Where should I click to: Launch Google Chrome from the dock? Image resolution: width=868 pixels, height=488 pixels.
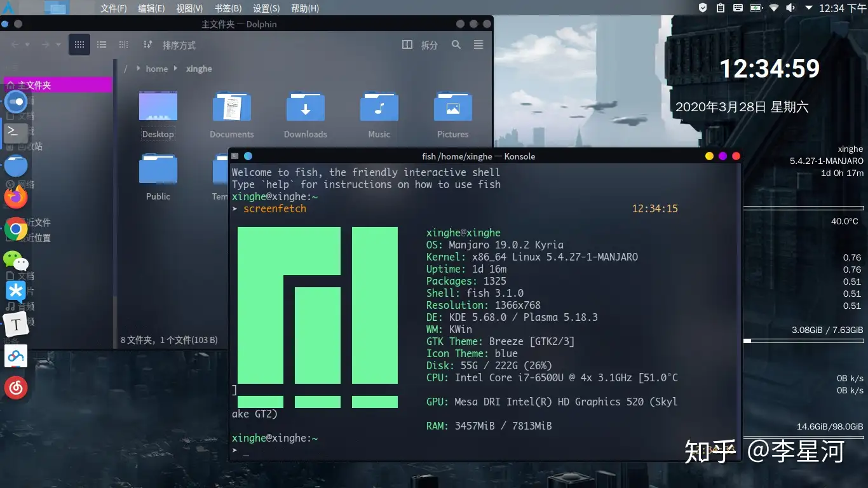(16, 229)
